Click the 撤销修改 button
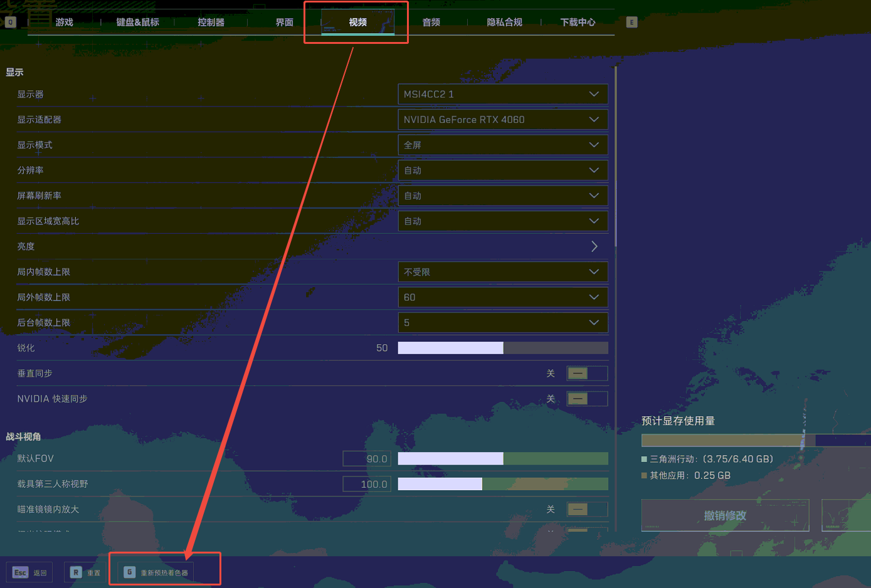The image size is (871, 588). (725, 515)
